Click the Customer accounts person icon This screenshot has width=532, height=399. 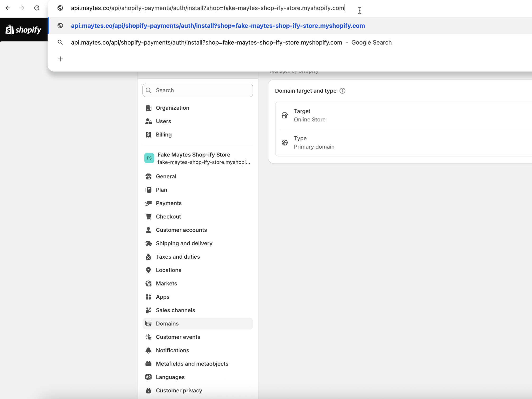149,230
